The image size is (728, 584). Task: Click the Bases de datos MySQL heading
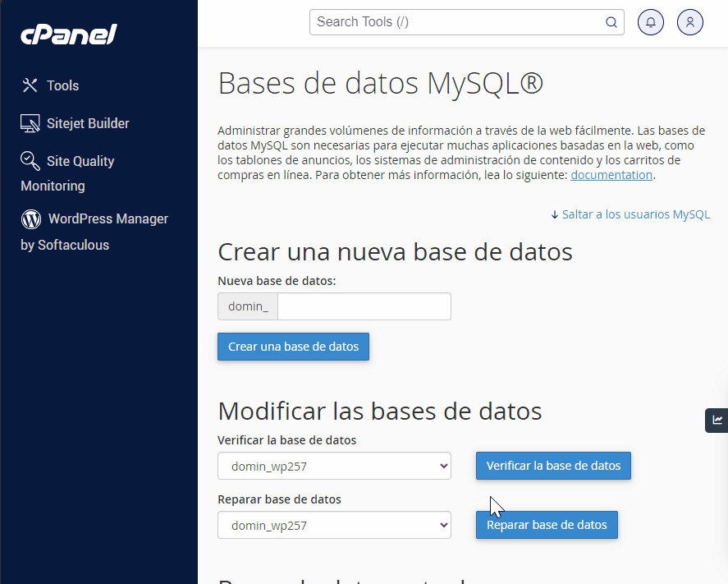[x=380, y=84]
